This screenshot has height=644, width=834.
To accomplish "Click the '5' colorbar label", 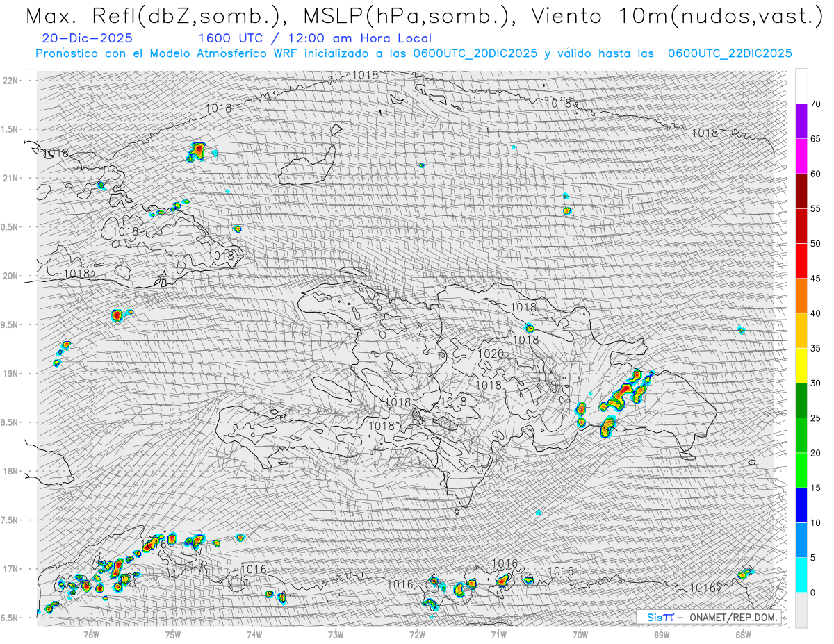I will tap(812, 557).
